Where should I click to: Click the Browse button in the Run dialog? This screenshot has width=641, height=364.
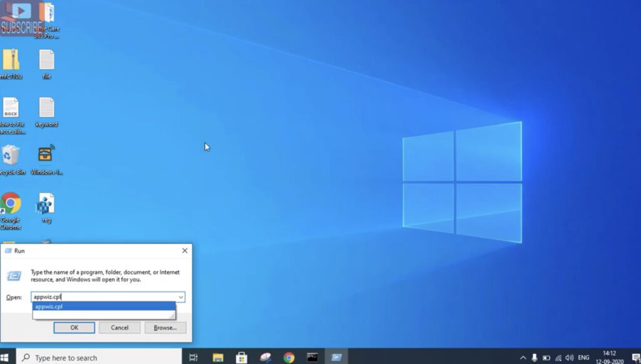click(165, 327)
